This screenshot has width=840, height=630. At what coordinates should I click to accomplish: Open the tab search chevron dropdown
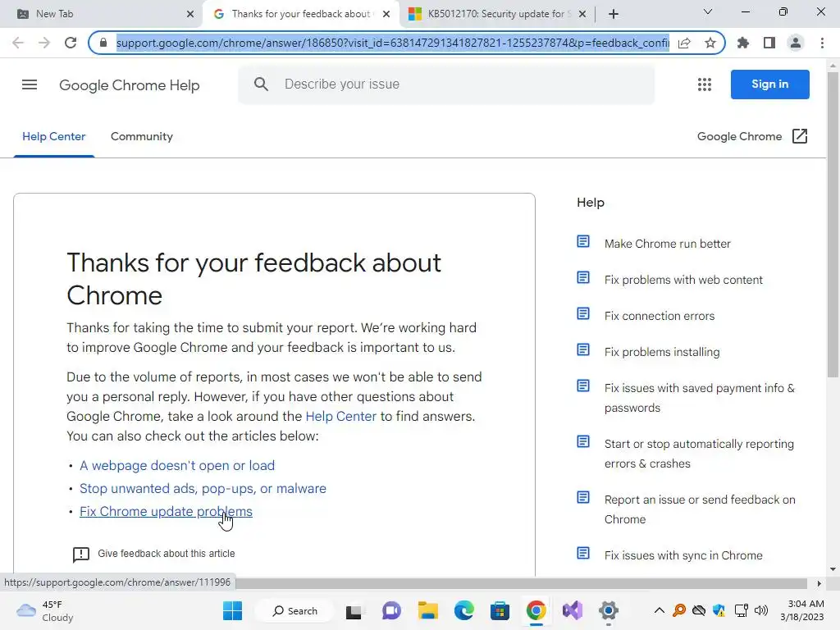point(708,11)
